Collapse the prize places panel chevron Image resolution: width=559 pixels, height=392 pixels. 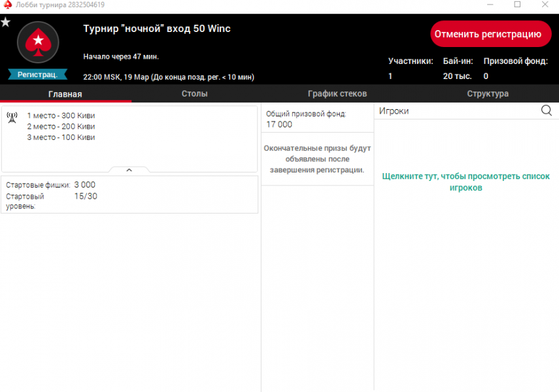click(x=129, y=170)
